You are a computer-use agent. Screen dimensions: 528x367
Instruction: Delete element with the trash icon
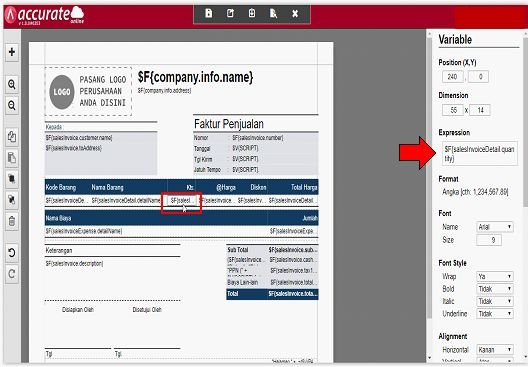12,222
